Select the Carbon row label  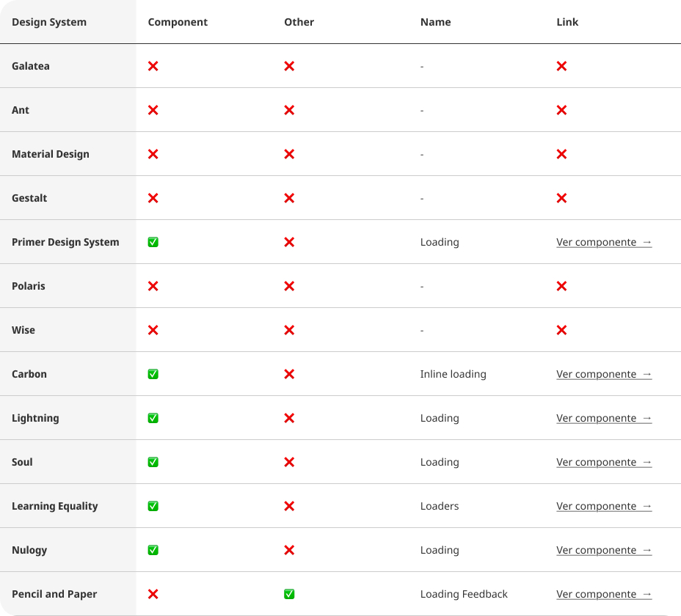pos(29,374)
